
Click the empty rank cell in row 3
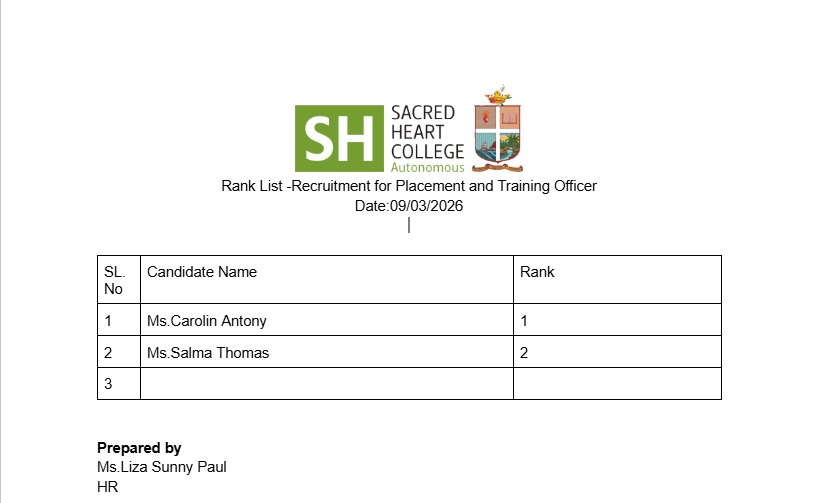(x=616, y=384)
